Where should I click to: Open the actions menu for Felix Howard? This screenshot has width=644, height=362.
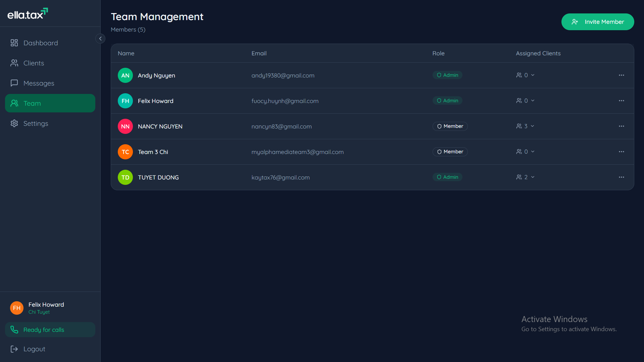click(x=621, y=101)
